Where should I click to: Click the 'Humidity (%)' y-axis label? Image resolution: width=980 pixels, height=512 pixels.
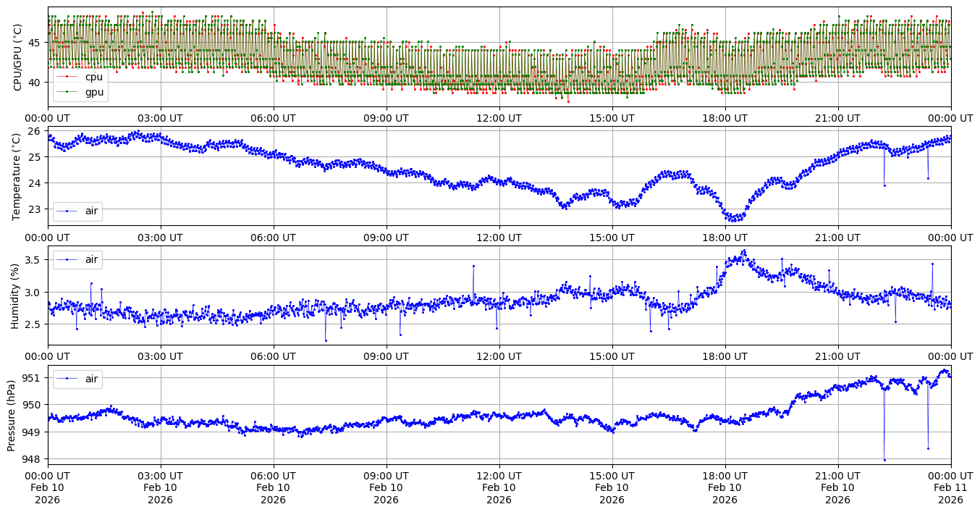click(15, 295)
